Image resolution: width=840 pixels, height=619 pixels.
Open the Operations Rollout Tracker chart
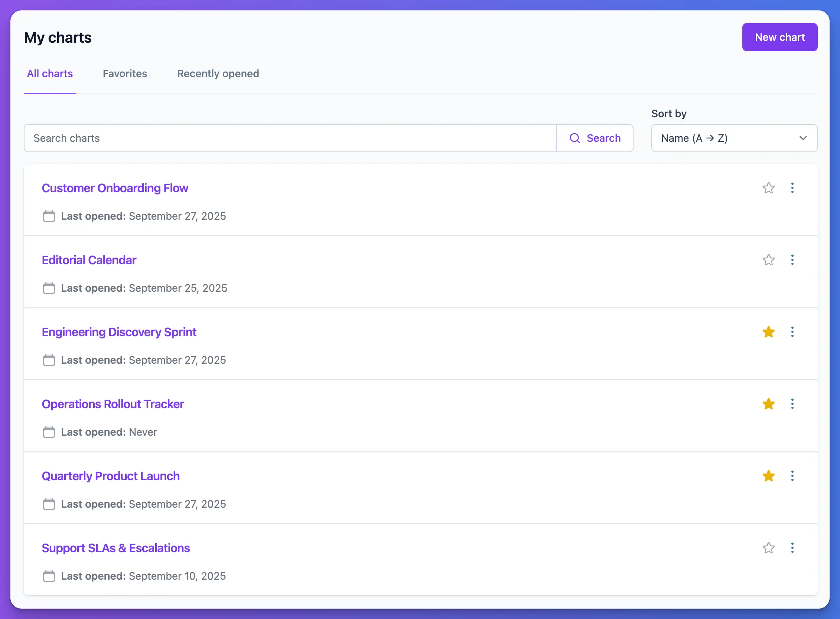113,403
